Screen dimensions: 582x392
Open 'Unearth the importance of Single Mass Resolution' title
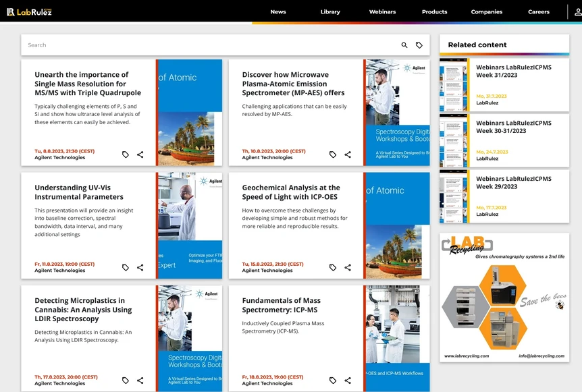tap(88, 84)
